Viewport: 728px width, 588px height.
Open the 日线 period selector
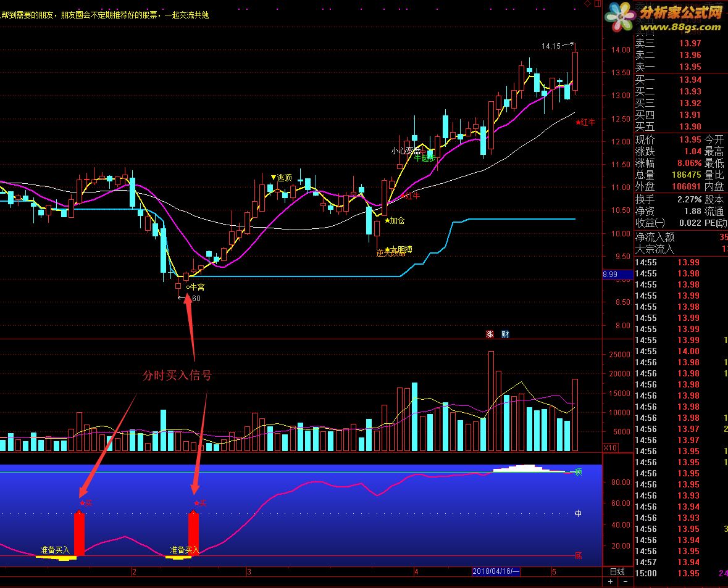pyautogui.click(x=617, y=571)
